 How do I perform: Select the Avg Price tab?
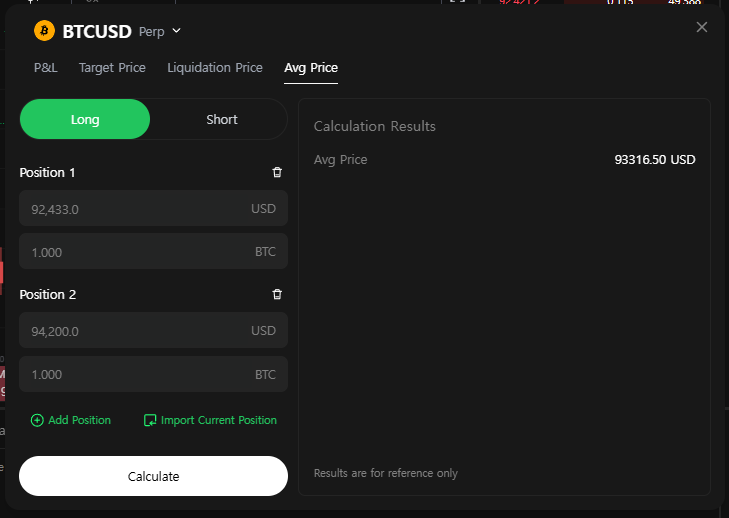pos(311,68)
